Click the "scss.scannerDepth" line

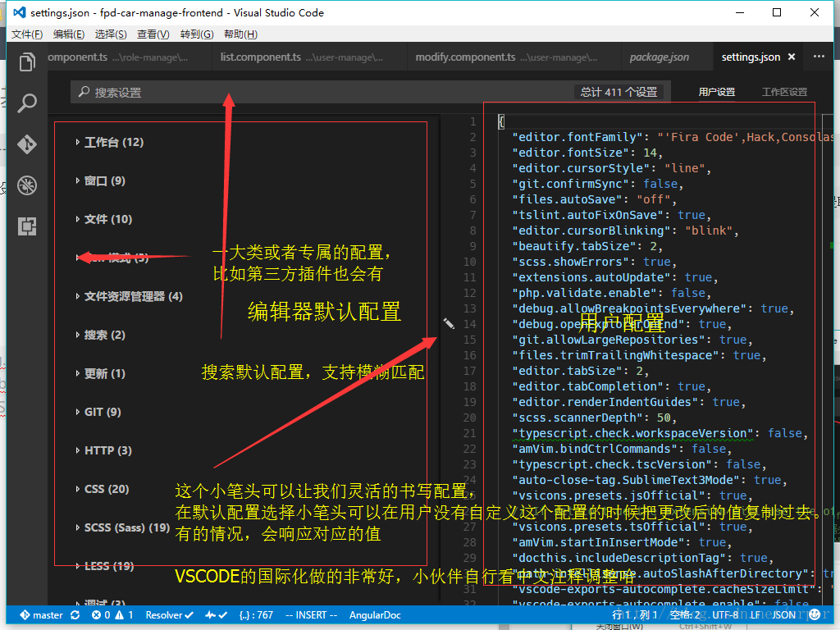[595, 418]
